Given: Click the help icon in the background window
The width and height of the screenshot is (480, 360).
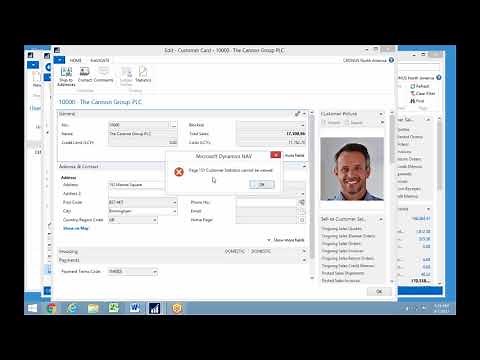Looking at the screenshot, I should point(439,77).
